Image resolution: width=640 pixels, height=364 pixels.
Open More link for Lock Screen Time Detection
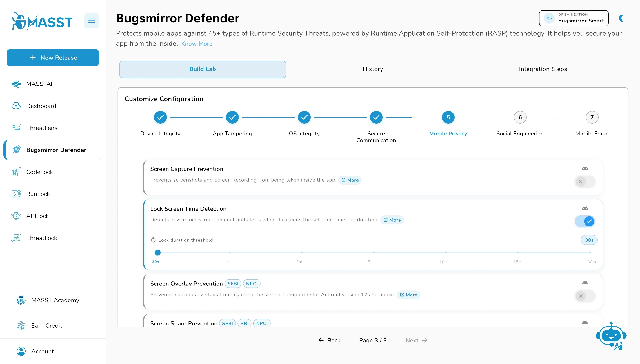pyautogui.click(x=392, y=220)
